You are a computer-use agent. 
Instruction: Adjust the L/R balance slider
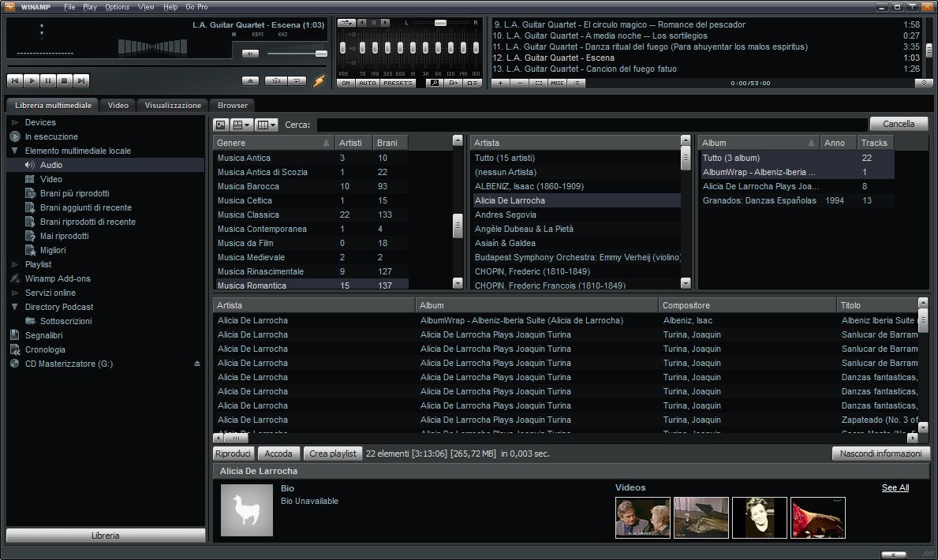click(x=440, y=23)
